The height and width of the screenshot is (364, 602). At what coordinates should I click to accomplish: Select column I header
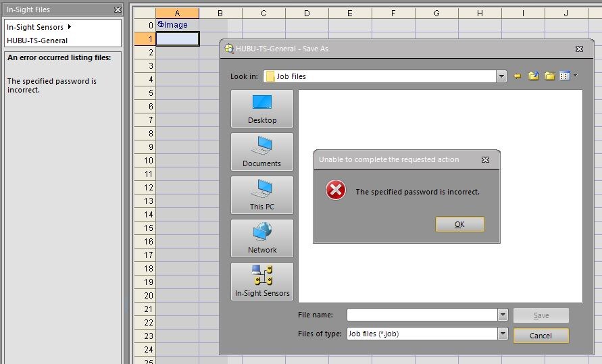click(x=524, y=13)
